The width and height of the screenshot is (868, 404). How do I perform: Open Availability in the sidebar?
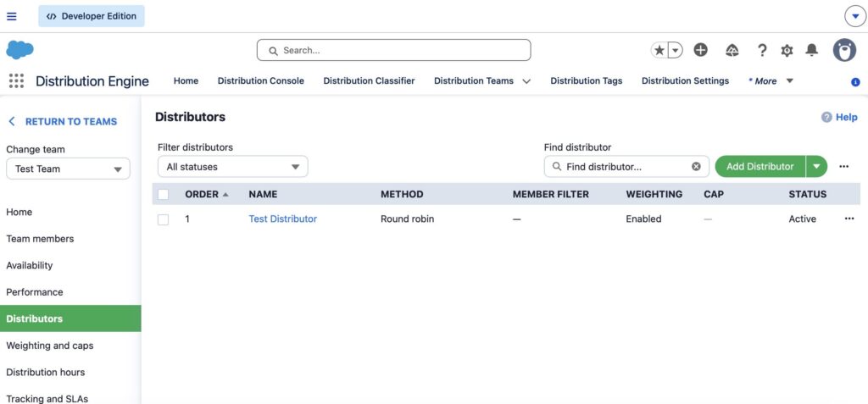click(30, 265)
